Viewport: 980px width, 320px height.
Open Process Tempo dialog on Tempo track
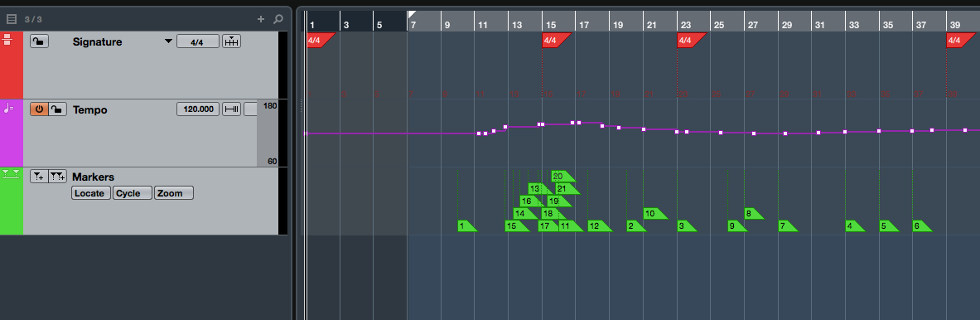[x=231, y=109]
